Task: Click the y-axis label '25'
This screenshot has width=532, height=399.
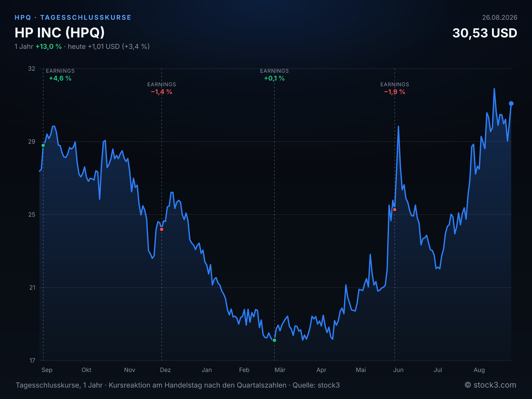Action: click(32, 215)
